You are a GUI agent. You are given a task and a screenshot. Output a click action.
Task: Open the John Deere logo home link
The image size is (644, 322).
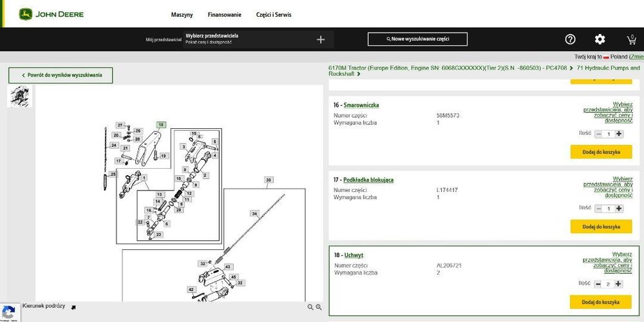(52, 14)
